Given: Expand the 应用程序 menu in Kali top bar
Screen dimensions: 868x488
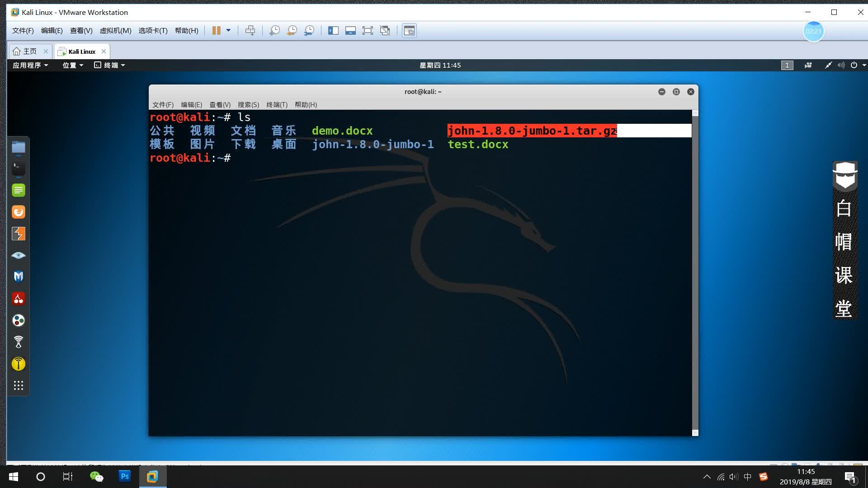Looking at the screenshot, I should tap(30, 65).
